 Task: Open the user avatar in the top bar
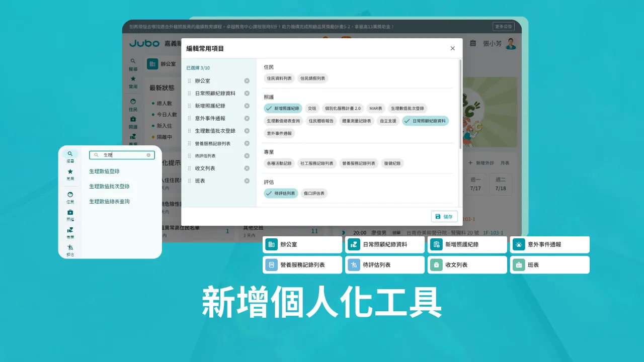[511, 44]
